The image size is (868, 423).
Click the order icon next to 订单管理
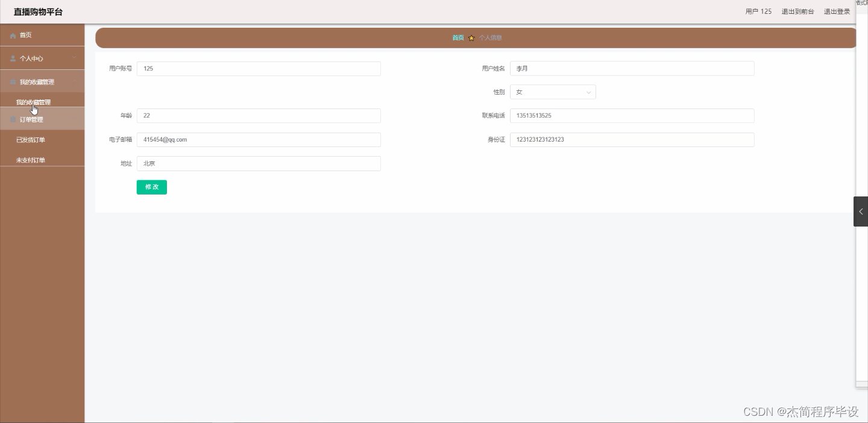click(x=13, y=119)
